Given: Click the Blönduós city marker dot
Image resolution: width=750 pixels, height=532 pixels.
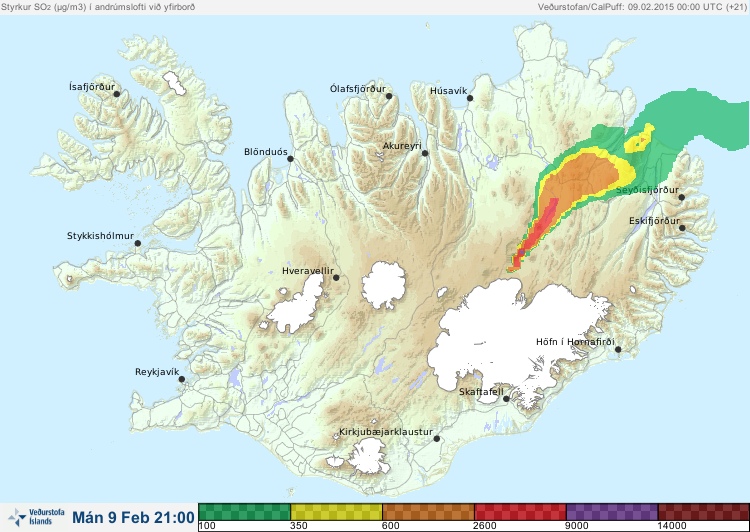Looking at the screenshot, I should 290,158.
